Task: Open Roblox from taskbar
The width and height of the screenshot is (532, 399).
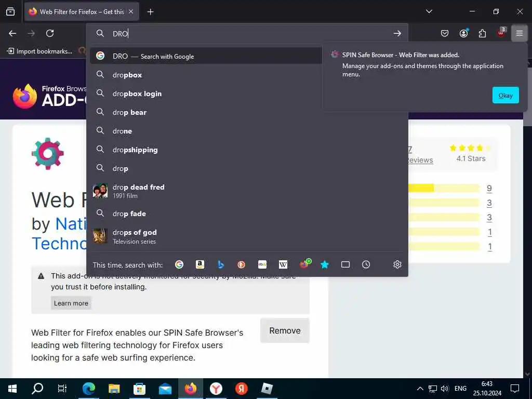Action: click(267, 389)
